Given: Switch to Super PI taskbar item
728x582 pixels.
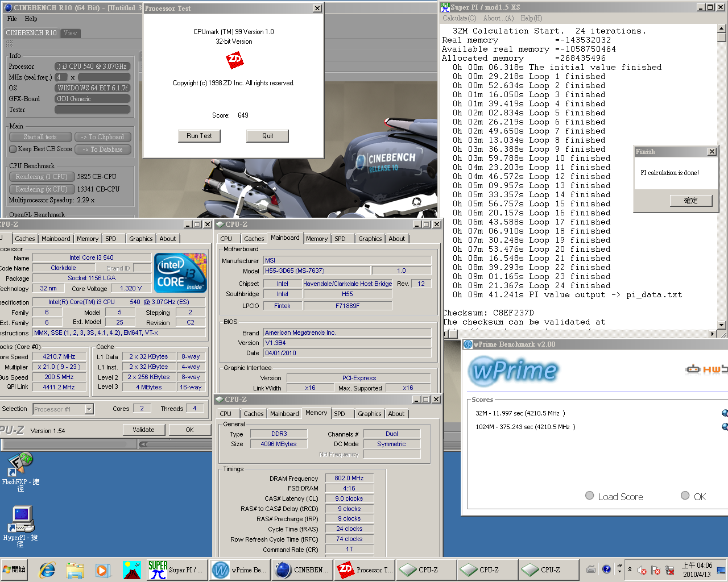Looking at the screenshot, I should click(176, 569).
